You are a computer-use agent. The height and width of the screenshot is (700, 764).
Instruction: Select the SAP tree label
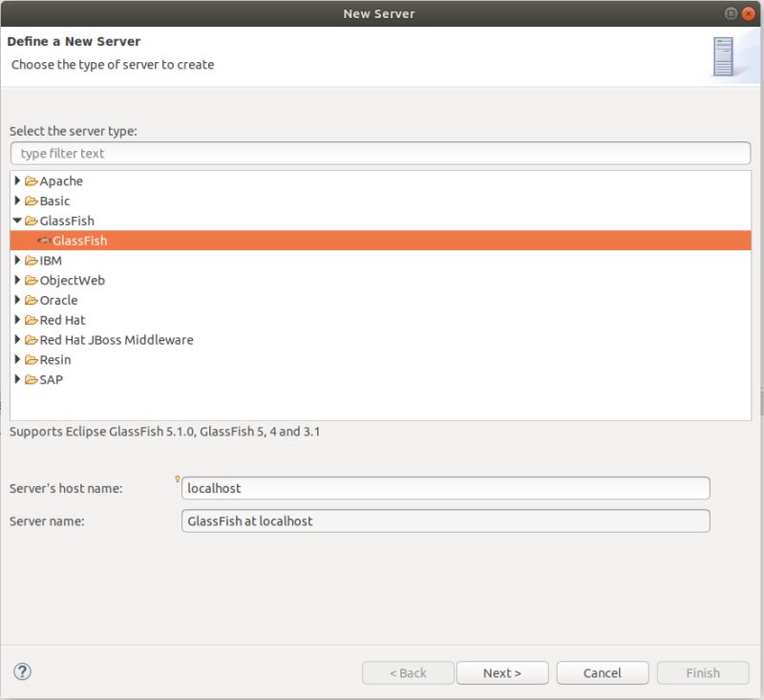(x=52, y=380)
